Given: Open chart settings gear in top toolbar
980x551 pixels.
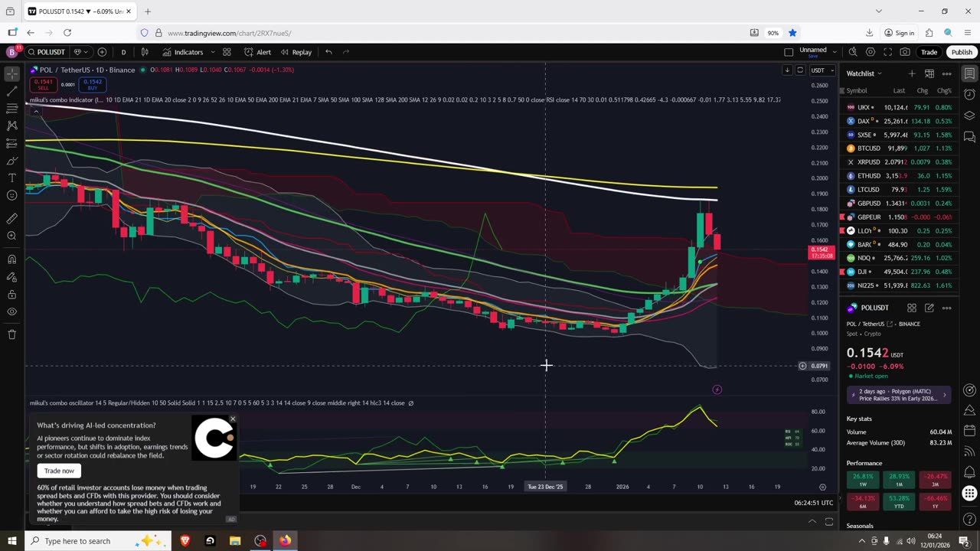Looking at the screenshot, I should (871, 52).
